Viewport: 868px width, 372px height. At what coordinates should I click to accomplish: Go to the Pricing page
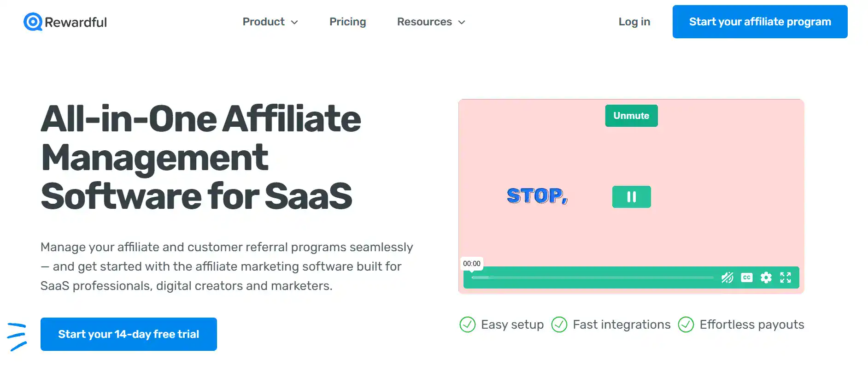click(x=347, y=22)
